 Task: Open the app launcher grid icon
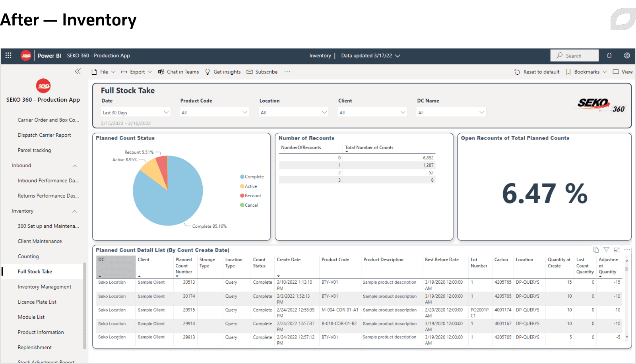point(8,56)
